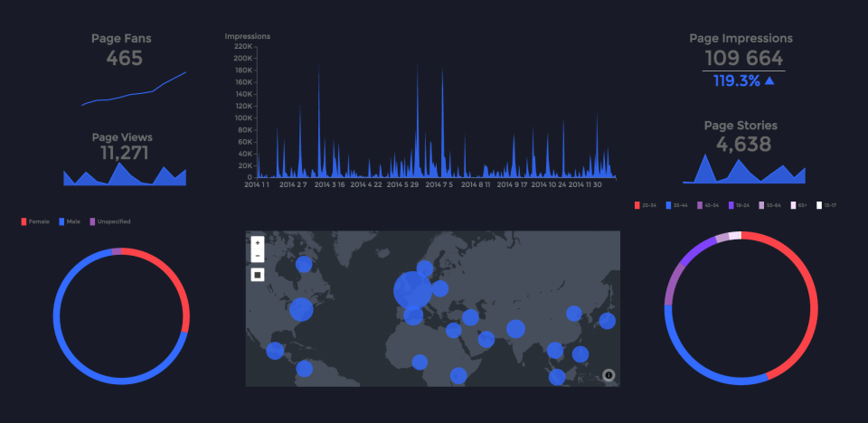Toggle the 35-44 age legend item

coord(676,205)
